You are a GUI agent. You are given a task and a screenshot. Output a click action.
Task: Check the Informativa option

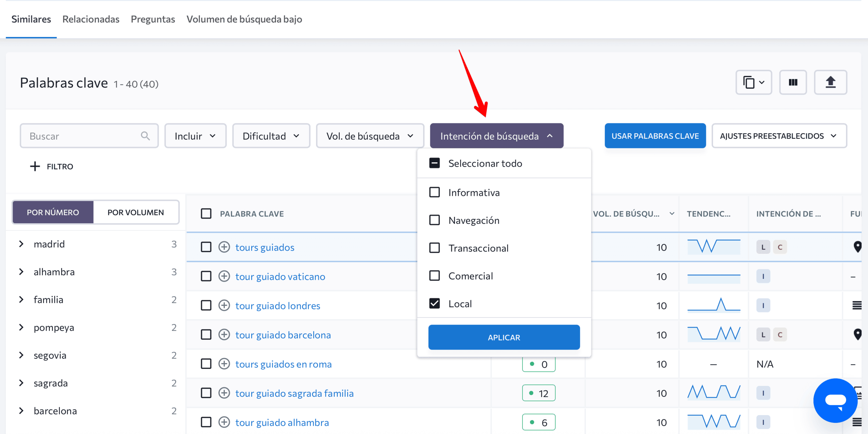434,192
